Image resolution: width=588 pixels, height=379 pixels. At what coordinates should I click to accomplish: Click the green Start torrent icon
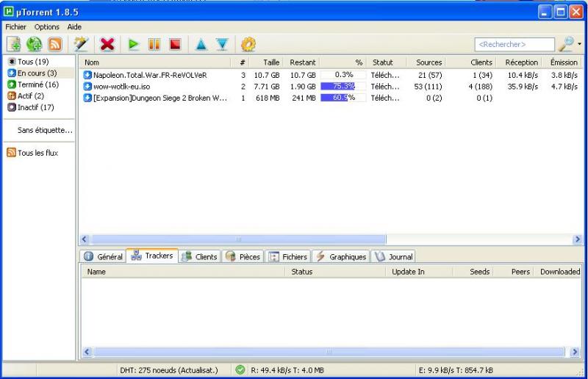pos(133,44)
